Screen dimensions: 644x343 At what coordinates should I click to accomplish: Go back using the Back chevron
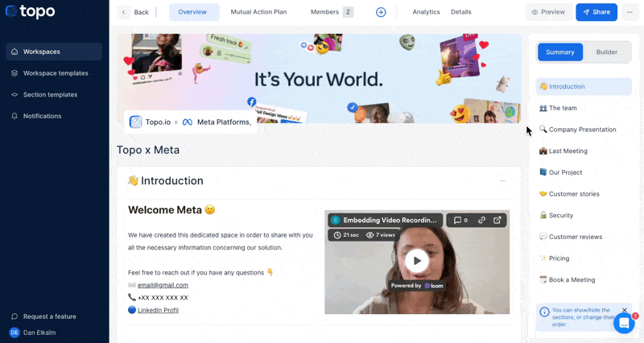[x=124, y=12]
